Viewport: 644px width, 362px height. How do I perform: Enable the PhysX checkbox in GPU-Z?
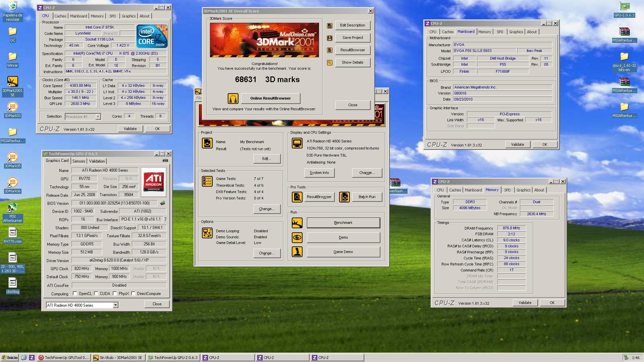coord(115,294)
